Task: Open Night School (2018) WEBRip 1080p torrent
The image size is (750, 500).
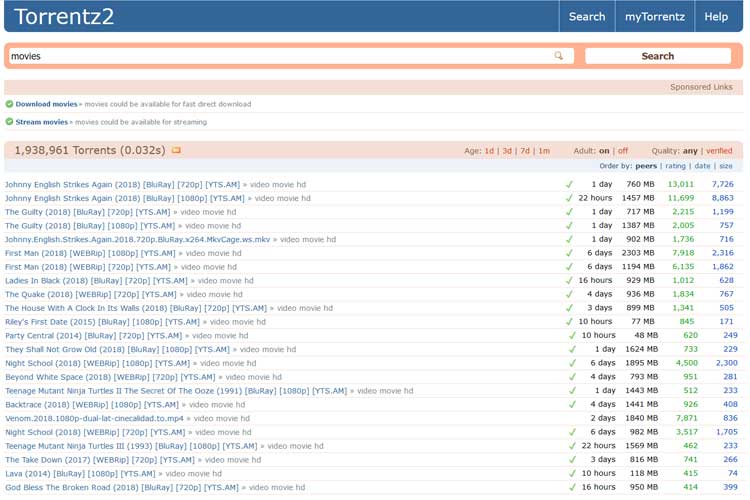Action: click(97, 364)
